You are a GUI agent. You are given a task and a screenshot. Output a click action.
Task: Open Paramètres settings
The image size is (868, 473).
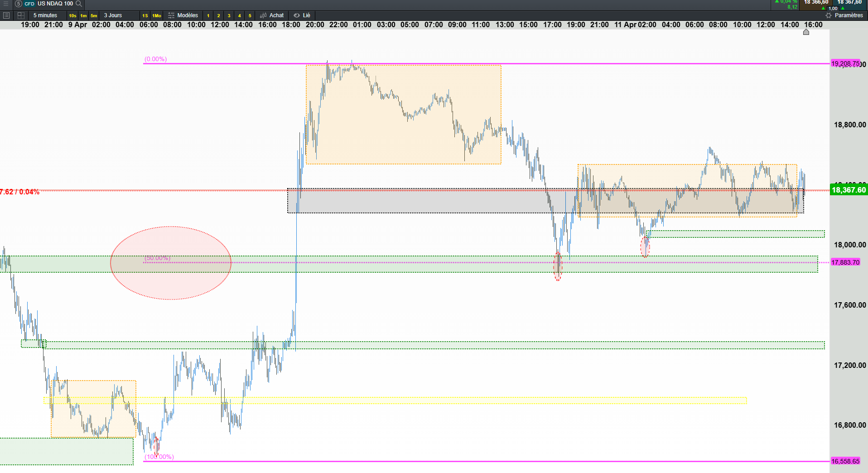849,15
